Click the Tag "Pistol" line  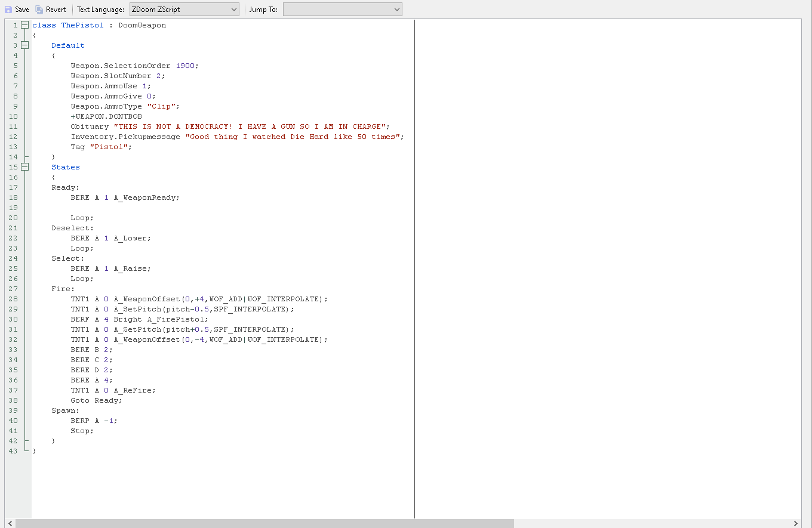pos(101,147)
